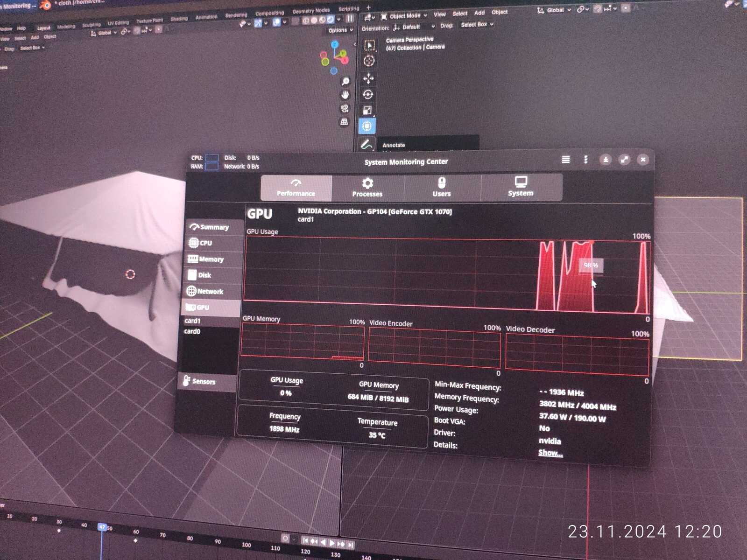Switch to the System tab
Image resolution: width=747 pixels, height=560 pixels.
[521, 187]
